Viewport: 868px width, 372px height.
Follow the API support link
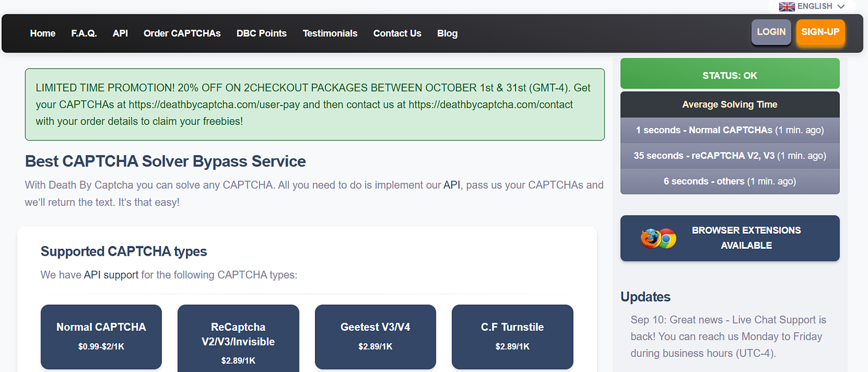pyautogui.click(x=111, y=275)
